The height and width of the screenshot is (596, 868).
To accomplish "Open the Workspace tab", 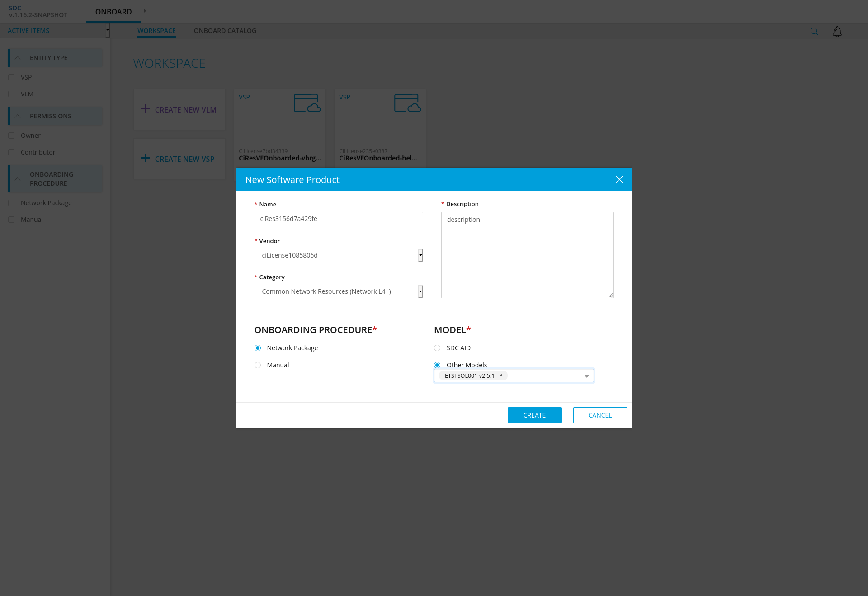I will (x=156, y=31).
